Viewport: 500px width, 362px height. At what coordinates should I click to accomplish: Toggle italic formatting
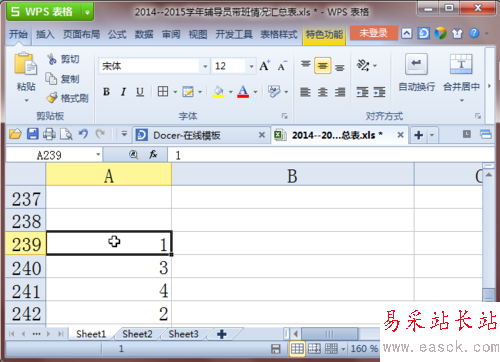[123, 92]
